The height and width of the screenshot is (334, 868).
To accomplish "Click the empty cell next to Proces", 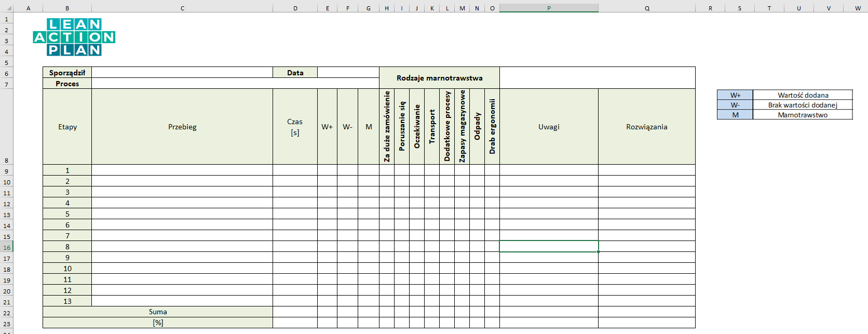I will click(x=234, y=84).
